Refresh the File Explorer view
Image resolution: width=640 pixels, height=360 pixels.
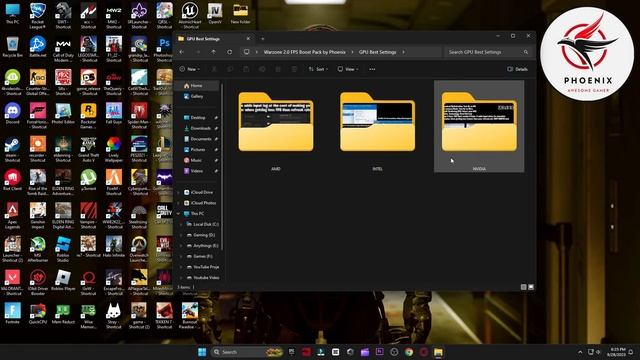click(x=229, y=52)
